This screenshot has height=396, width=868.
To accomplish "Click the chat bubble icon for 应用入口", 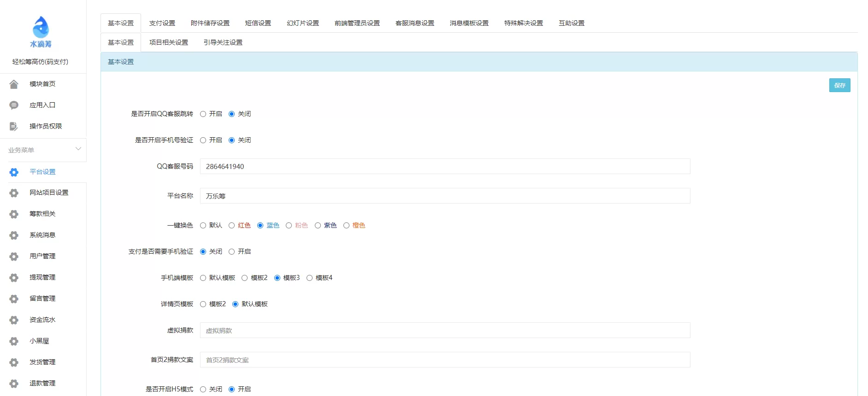I will [x=14, y=105].
